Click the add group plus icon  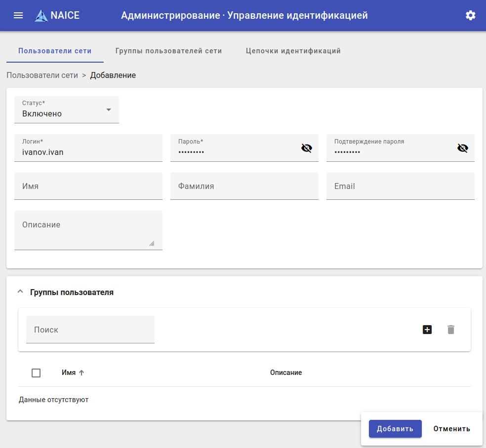(x=427, y=330)
